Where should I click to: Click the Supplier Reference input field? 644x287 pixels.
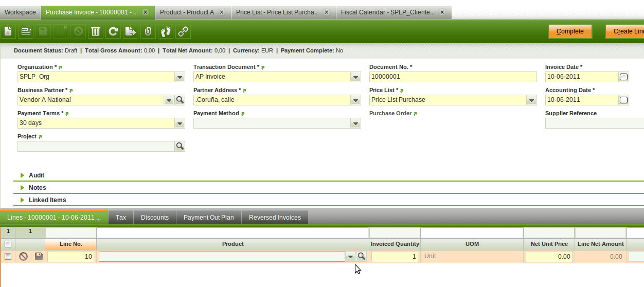595,123
